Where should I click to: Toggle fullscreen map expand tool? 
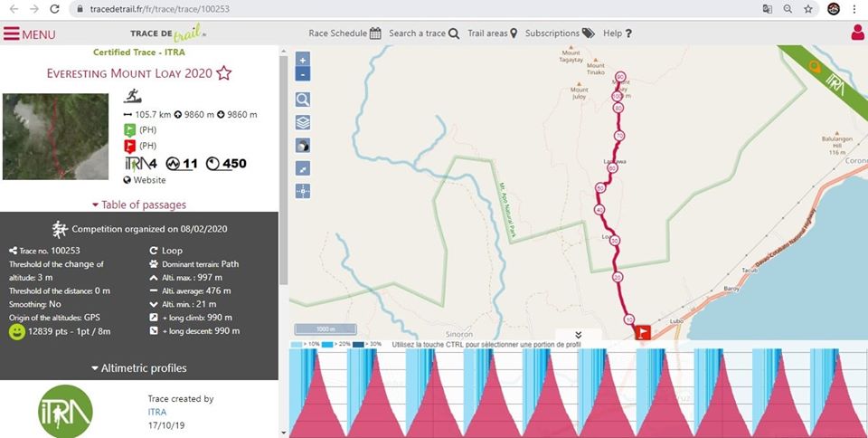point(303,169)
